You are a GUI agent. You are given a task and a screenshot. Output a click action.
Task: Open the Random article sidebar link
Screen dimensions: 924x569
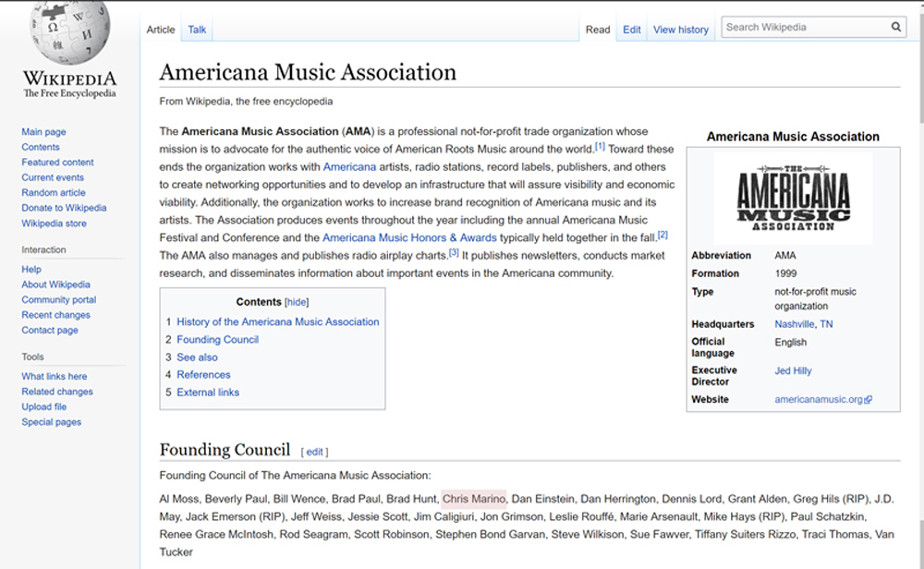(x=54, y=193)
